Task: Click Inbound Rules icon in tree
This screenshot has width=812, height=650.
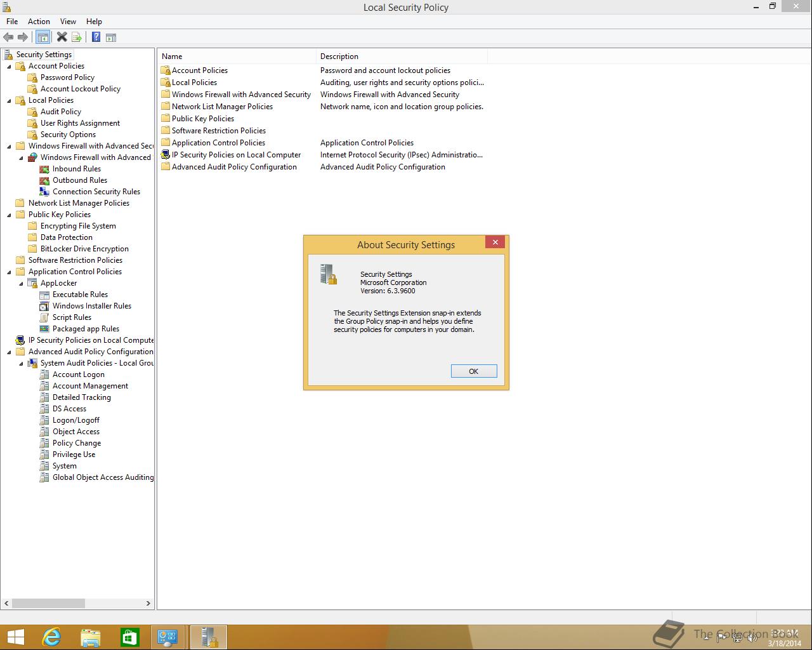Action: 44,169
